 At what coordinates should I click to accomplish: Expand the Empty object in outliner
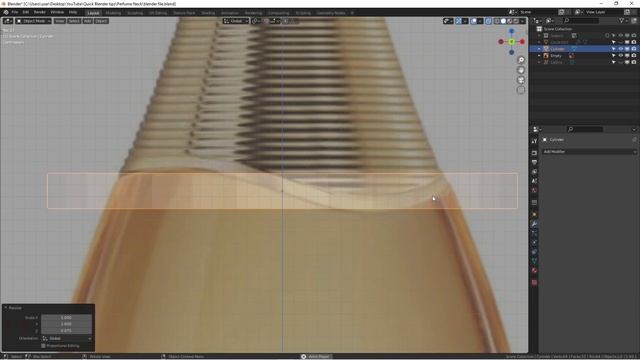click(539, 56)
